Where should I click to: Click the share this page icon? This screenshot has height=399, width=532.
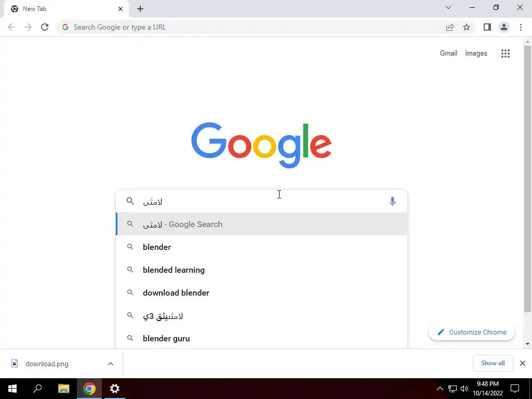pos(450,27)
